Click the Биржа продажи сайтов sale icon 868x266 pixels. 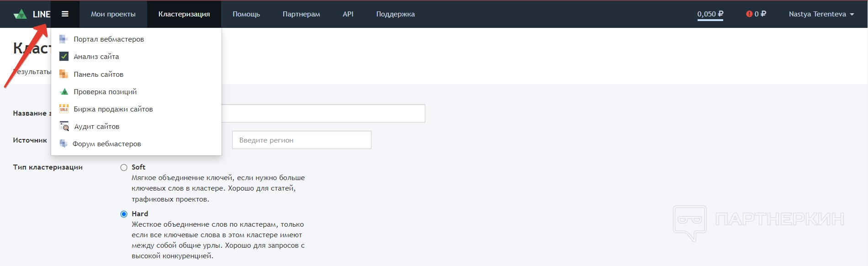pos(64,109)
